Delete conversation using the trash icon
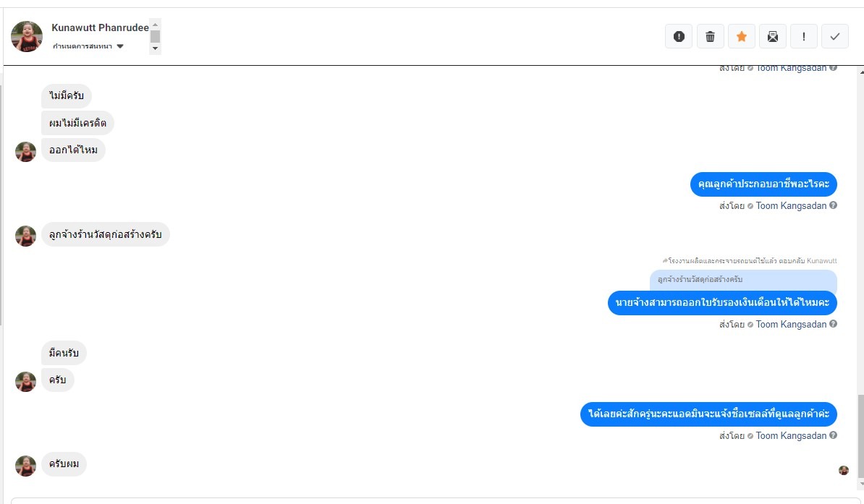Viewport: 864px width, 504px height. pos(710,36)
